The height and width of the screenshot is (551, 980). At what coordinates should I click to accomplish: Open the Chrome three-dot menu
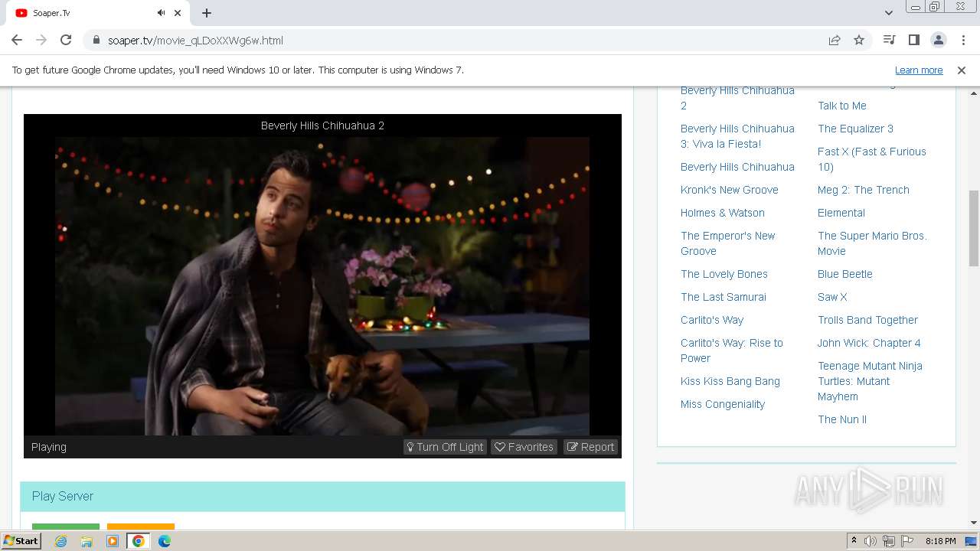(962, 41)
